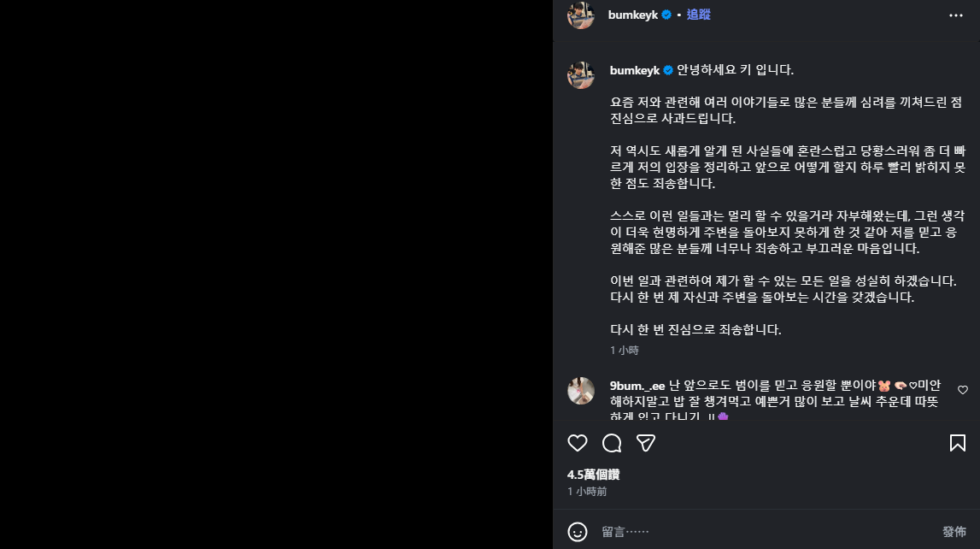Viewport: 980px width, 549px height.
Task: Open 9bum._.ee commenter profile link
Action: point(637,385)
